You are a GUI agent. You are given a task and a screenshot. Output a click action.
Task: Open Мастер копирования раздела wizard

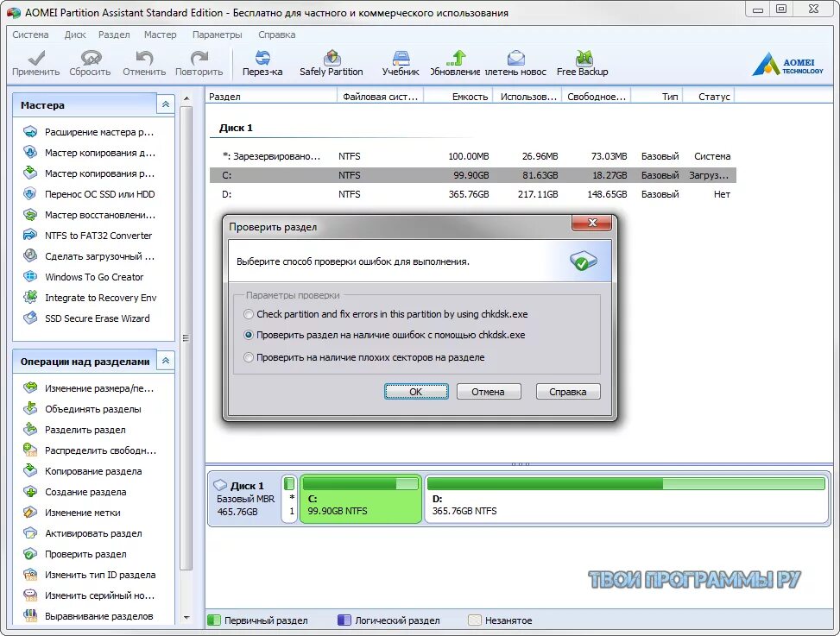[x=89, y=173]
